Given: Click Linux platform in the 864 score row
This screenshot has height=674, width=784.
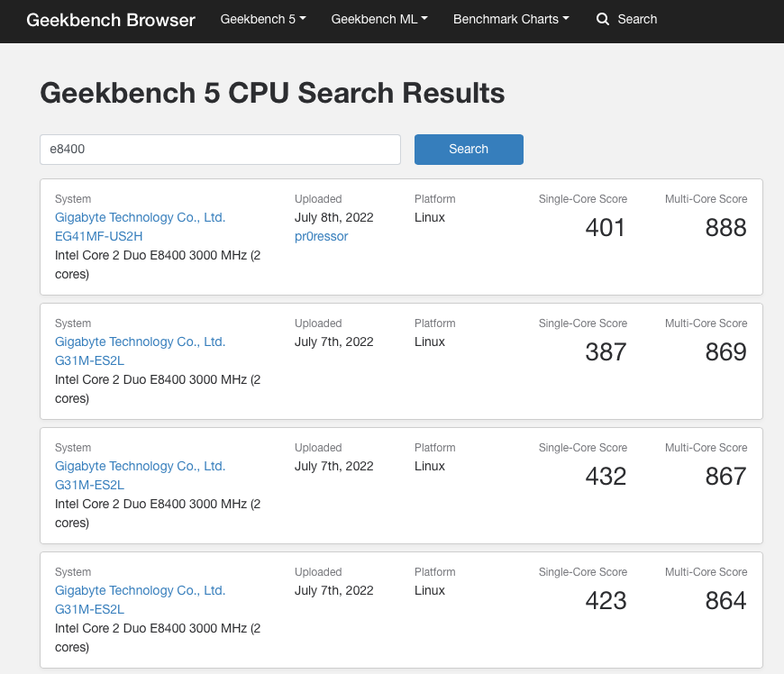Looking at the screenshot, I should [x=430, y=590].
